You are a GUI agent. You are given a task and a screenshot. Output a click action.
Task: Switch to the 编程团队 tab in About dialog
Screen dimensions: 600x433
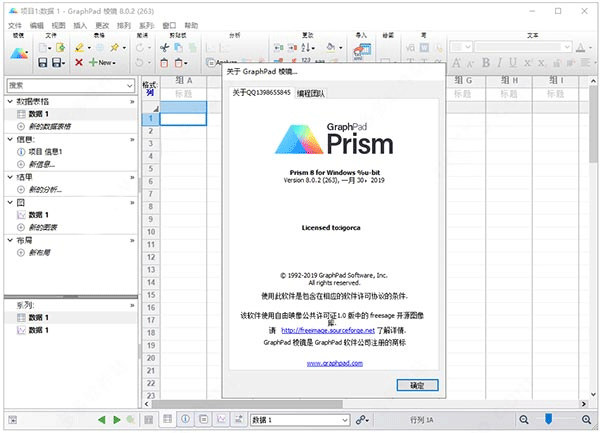click(311, 93)
